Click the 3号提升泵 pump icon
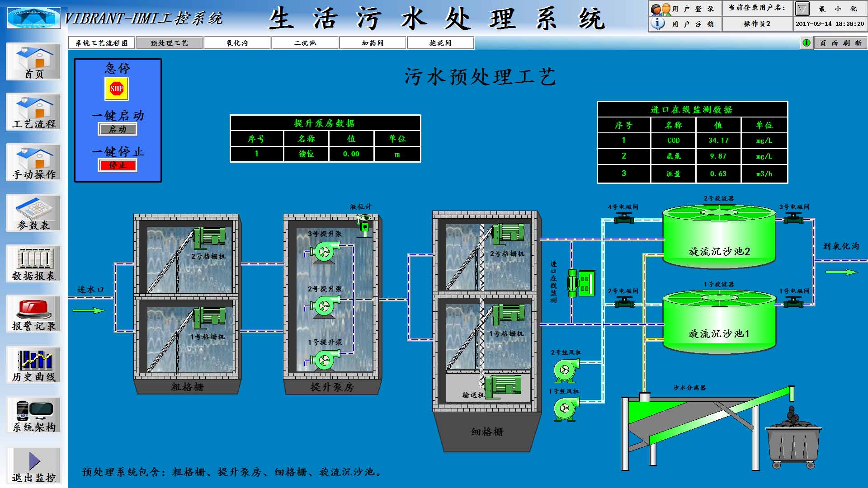 point(325,252)
